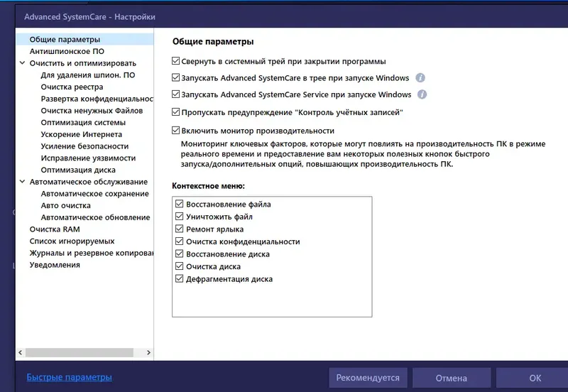The width and height of the screenshot is (568, 392).
Task: Click the tree panel horizontal scrollbar thumb
Action: [80, 352]
